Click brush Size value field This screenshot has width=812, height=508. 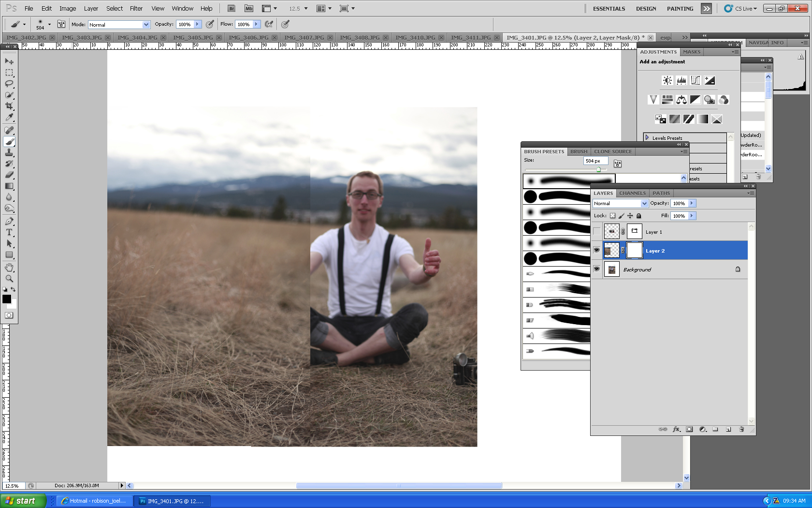(596, 161)
